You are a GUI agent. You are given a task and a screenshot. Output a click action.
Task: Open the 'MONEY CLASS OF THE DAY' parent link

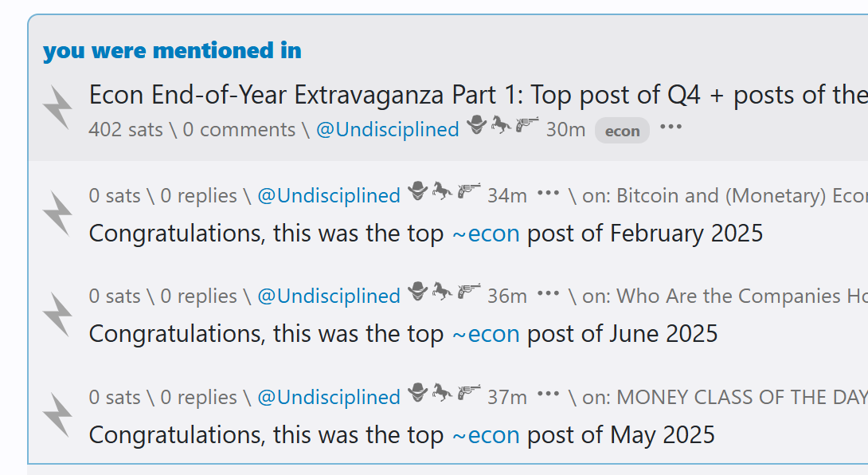(741, 397)
